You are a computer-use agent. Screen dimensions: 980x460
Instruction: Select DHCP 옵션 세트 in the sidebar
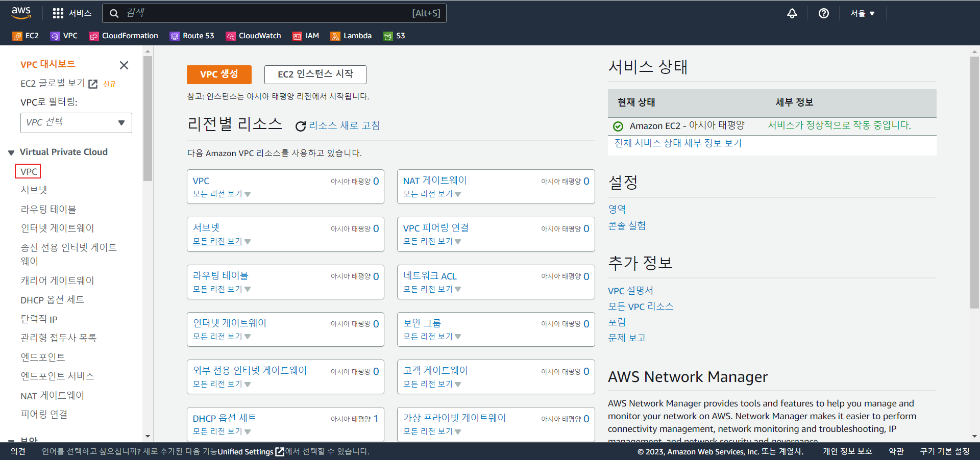[52, 300]
